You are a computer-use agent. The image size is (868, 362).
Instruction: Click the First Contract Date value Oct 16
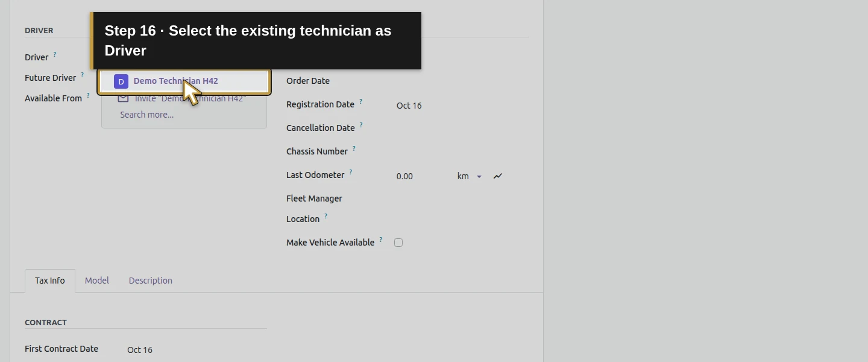140,350
